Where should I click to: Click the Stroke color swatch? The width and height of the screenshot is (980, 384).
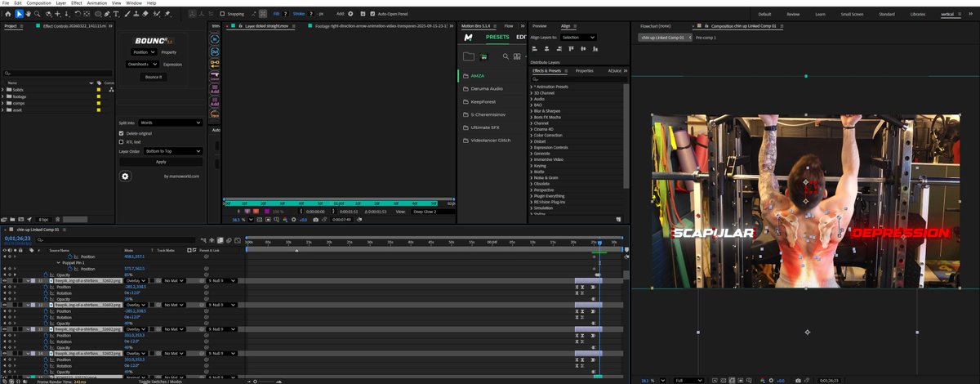310,14
